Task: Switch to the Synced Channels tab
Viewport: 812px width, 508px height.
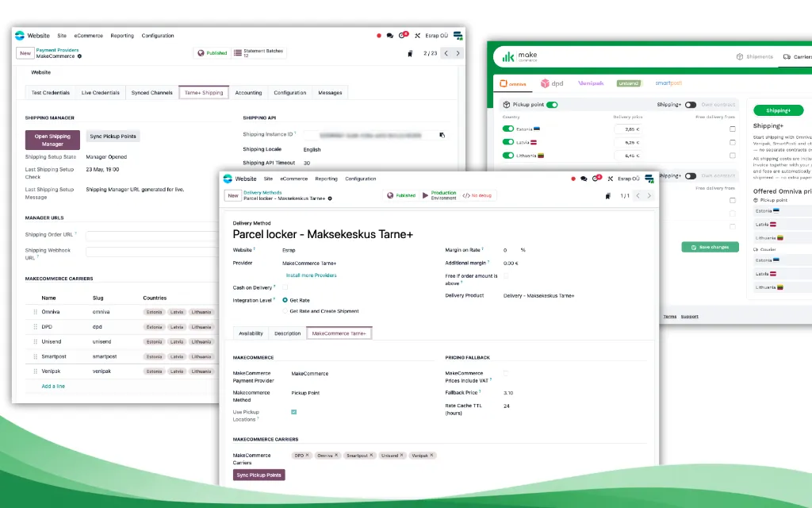Action: click(151, 93)
